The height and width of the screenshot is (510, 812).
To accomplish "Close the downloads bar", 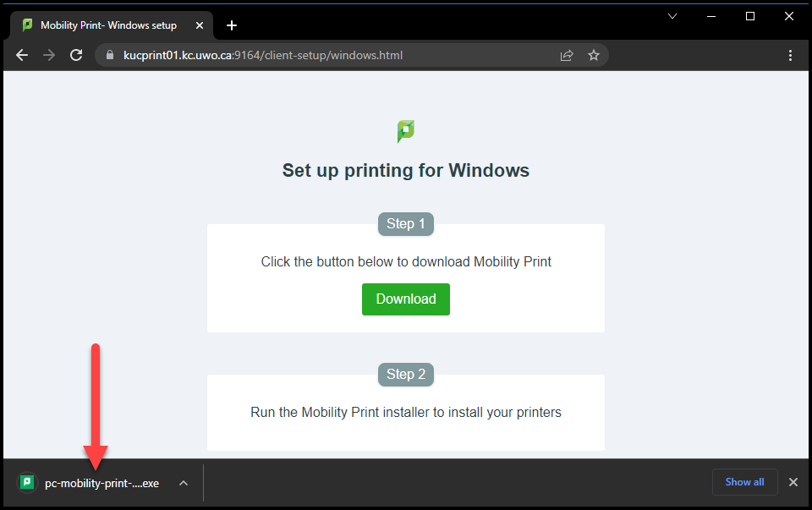I will 793,482.
